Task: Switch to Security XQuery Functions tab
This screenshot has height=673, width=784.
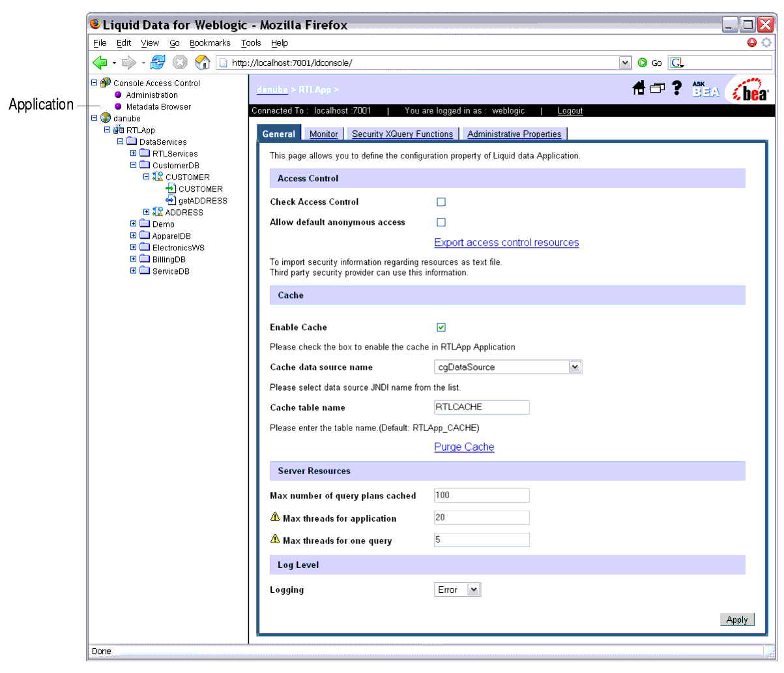Action: coord(402,134)
